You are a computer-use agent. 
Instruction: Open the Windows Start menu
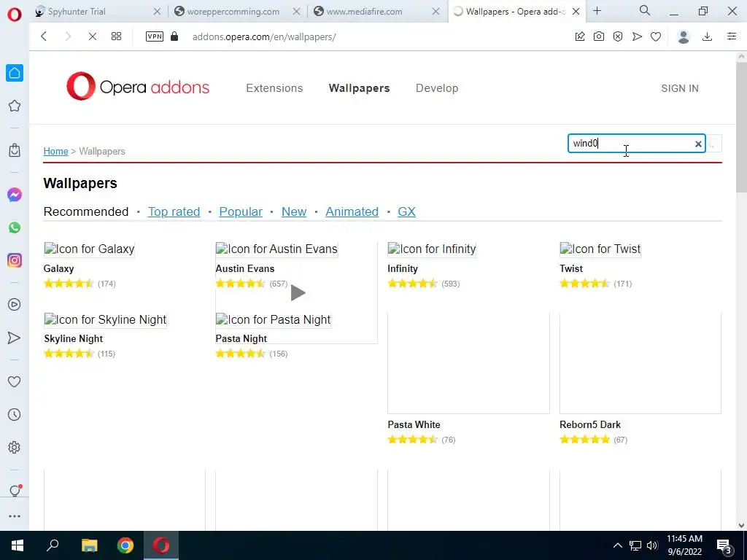[18, 545]
